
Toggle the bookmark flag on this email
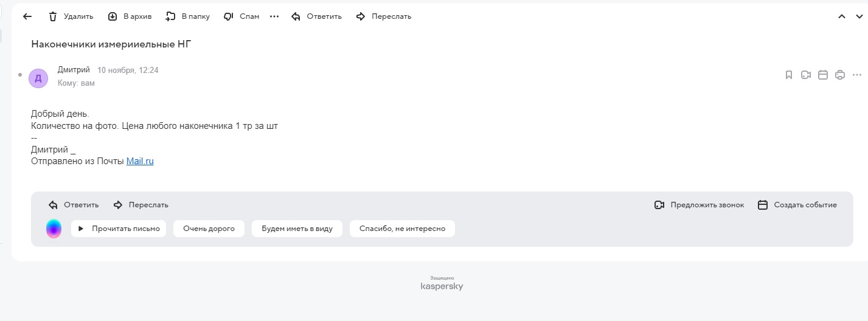click(789, 75)
